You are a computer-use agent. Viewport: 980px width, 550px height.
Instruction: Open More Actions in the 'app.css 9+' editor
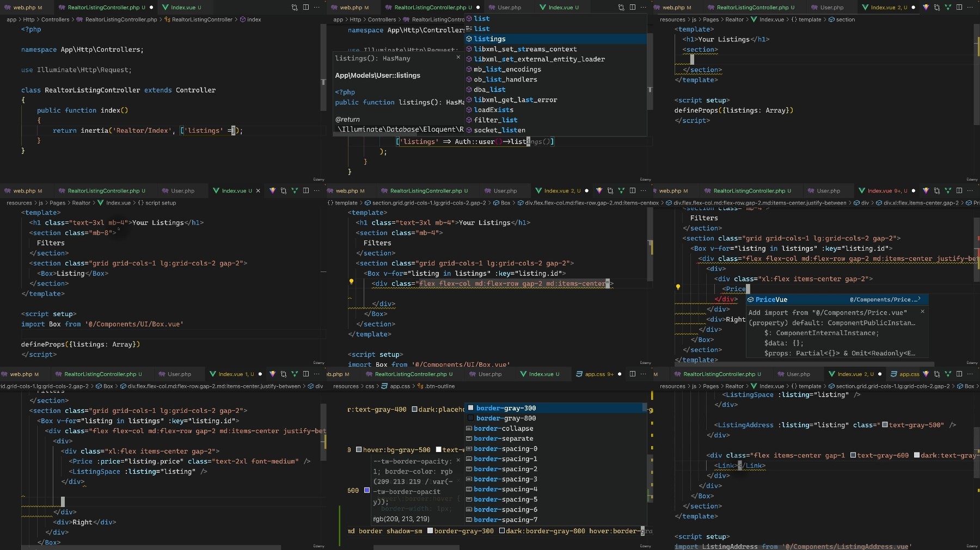click(643, 374)
